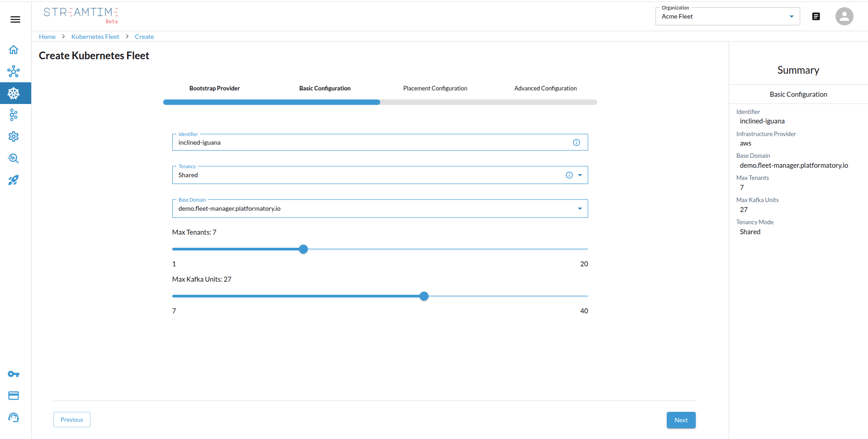Open the user account avatar
Image resolution: width=868 pixels, height=439 pixels.
coord(844,16)
